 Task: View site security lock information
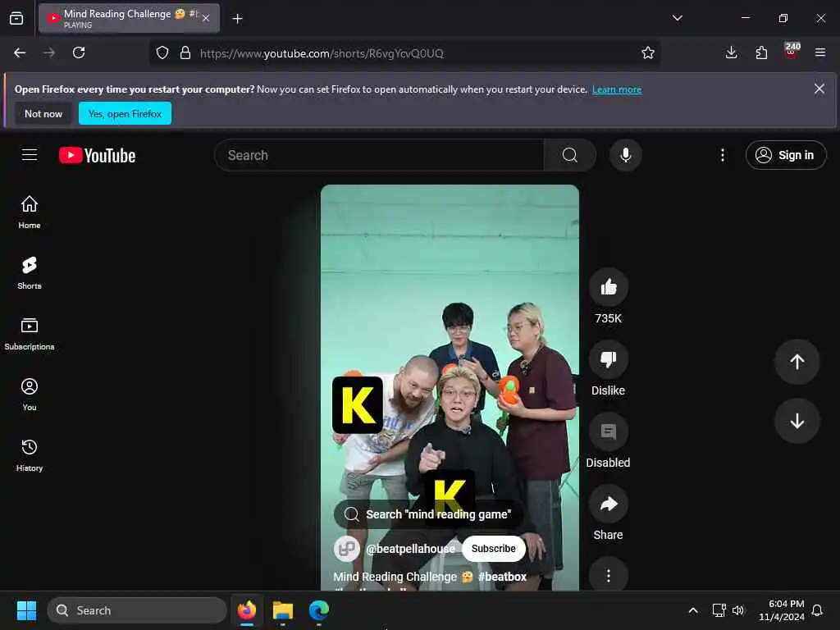(x=185, y=52)
